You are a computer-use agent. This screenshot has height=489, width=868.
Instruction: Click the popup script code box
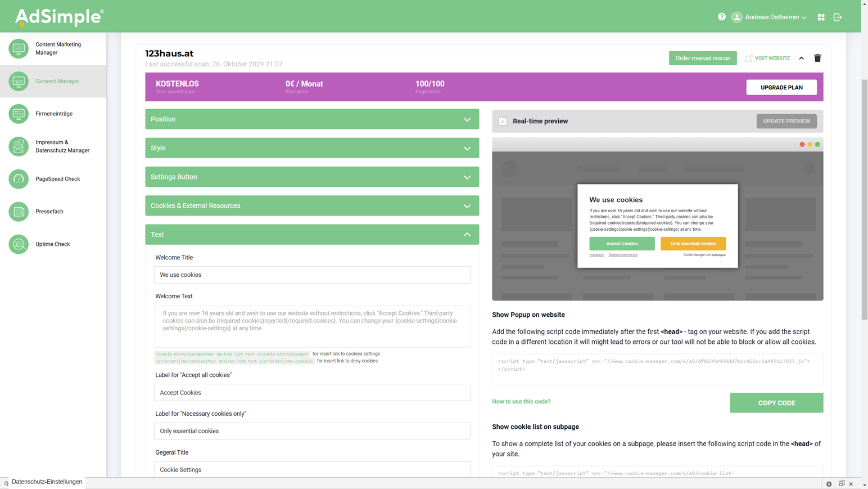[658, 370]
